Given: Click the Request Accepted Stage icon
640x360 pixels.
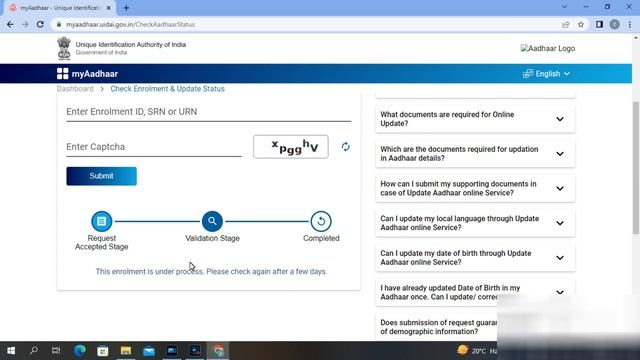Looking at the screenshot, I should 102,221.
